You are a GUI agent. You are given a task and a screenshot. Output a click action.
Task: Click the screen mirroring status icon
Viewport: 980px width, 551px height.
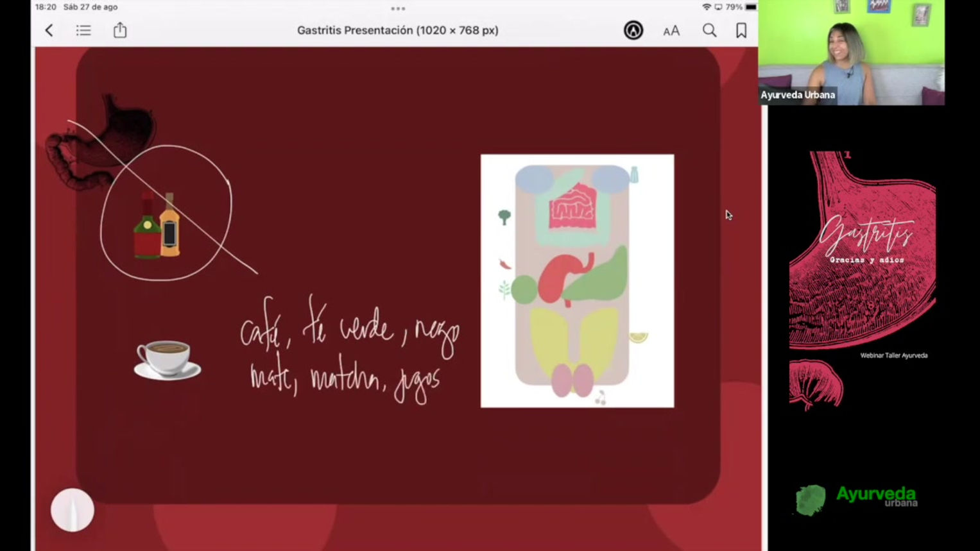(x=718, y=7)
